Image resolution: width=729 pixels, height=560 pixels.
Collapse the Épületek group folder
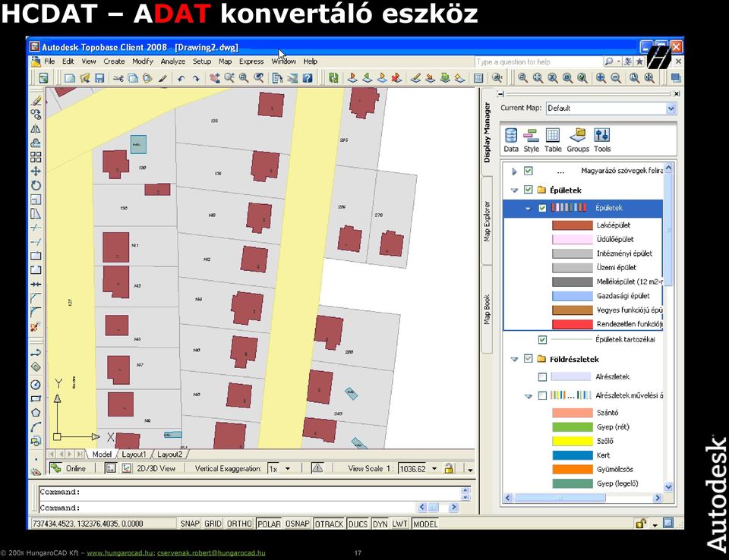(514, 190)
